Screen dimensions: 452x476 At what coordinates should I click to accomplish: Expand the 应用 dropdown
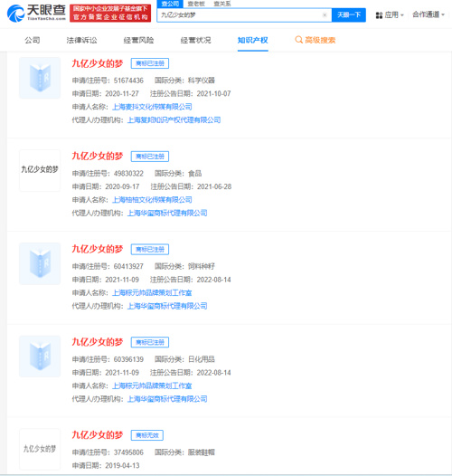point(394,14)
